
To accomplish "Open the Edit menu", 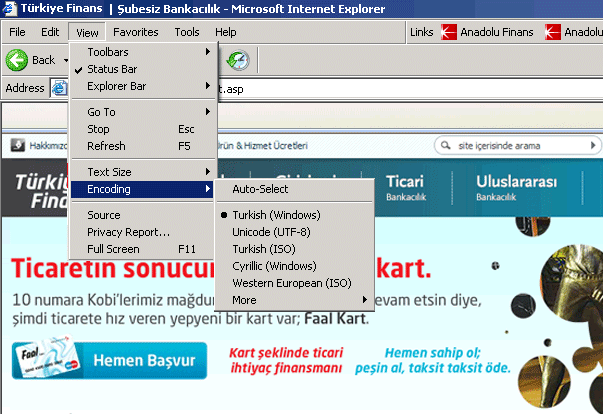I will pyautogui.click(x=50, y=32).
